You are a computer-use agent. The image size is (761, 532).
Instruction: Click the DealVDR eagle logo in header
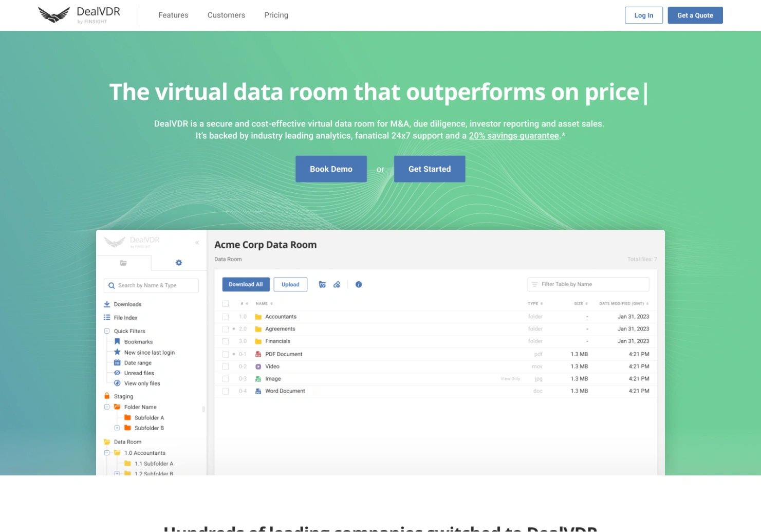[54, 15]
